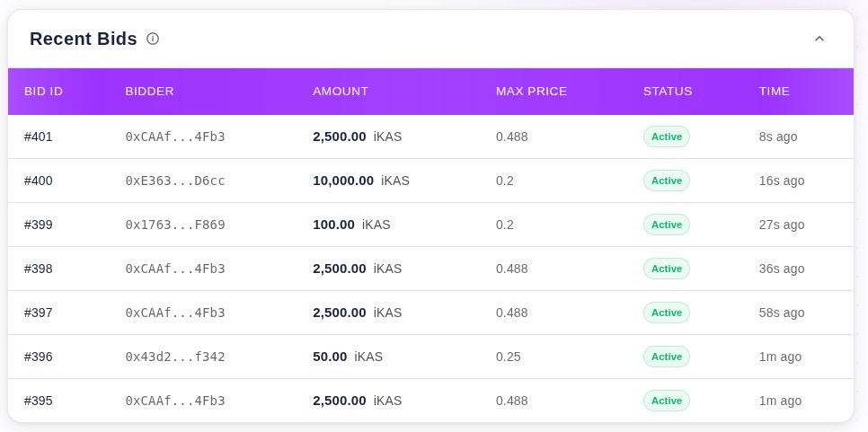This screenshot has height=432, width=868.
Task: Select bid ID #396
Action: 39,357
